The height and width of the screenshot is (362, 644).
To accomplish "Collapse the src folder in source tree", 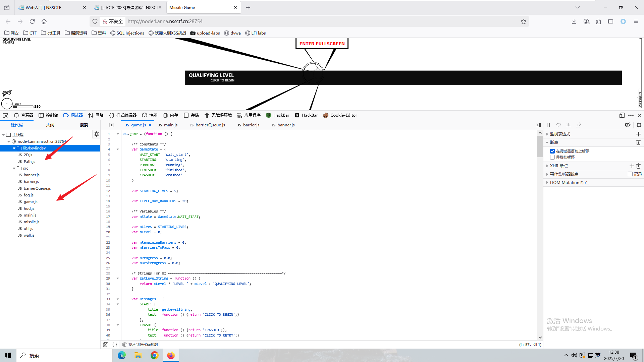I will click(14, 168).
